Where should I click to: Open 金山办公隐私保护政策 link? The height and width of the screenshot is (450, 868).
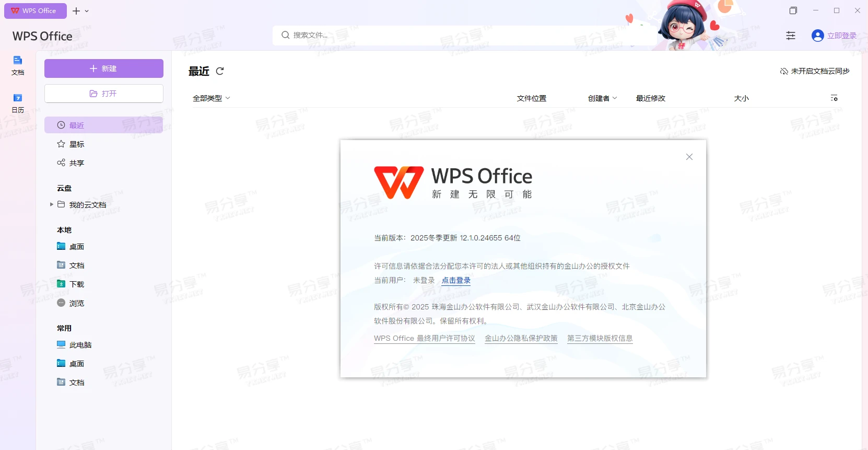[521, 338]
